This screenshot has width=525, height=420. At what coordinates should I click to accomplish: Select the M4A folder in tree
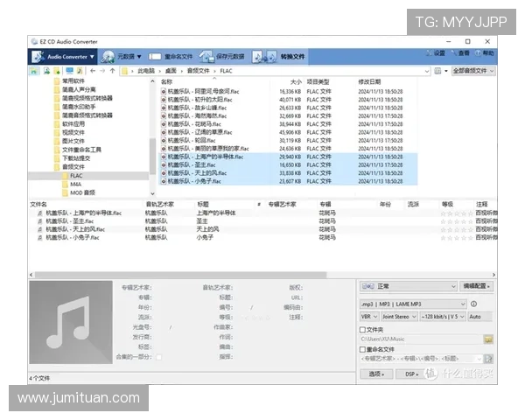click(x=72, y=185)
